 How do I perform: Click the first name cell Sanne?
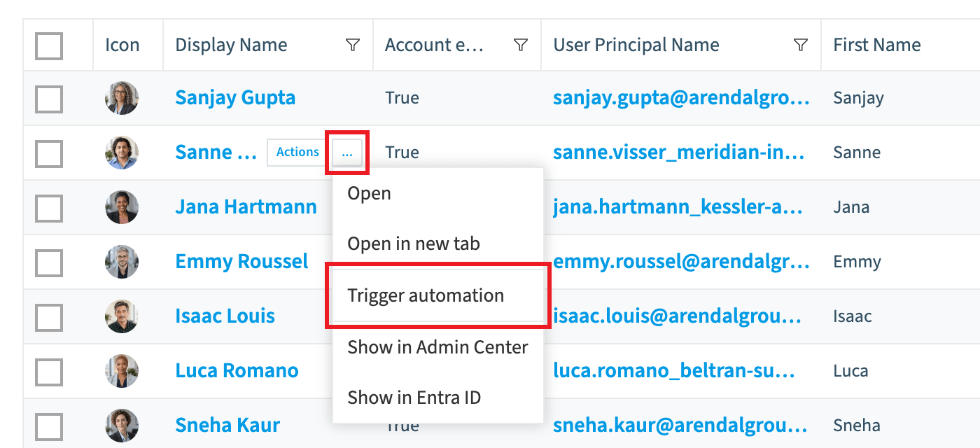click(857, 153)
